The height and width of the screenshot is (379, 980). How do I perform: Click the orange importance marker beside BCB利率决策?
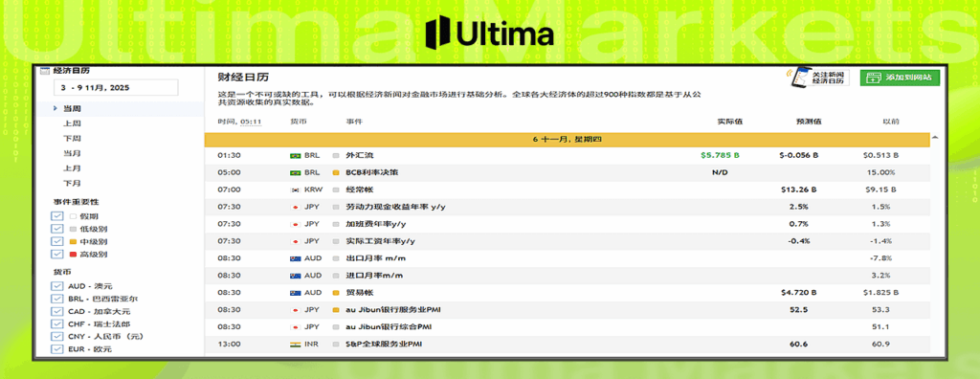click(336, 172)
